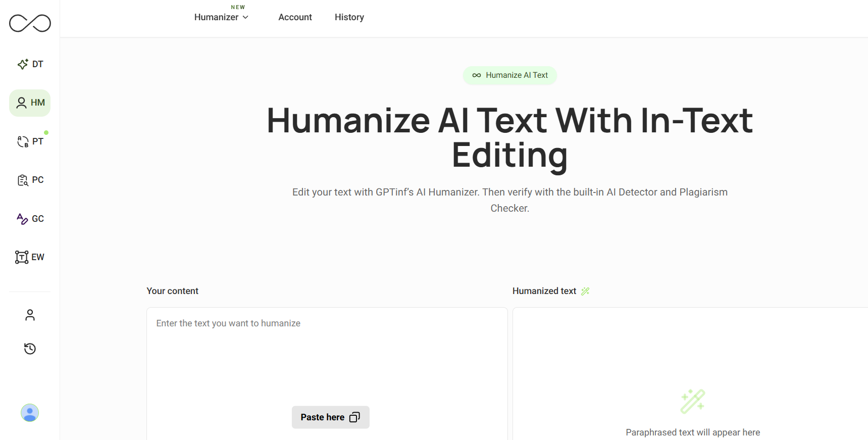Screen dimensions: 868x440
Task: Click the 'Humanized text' label
Action: (544, 291)
